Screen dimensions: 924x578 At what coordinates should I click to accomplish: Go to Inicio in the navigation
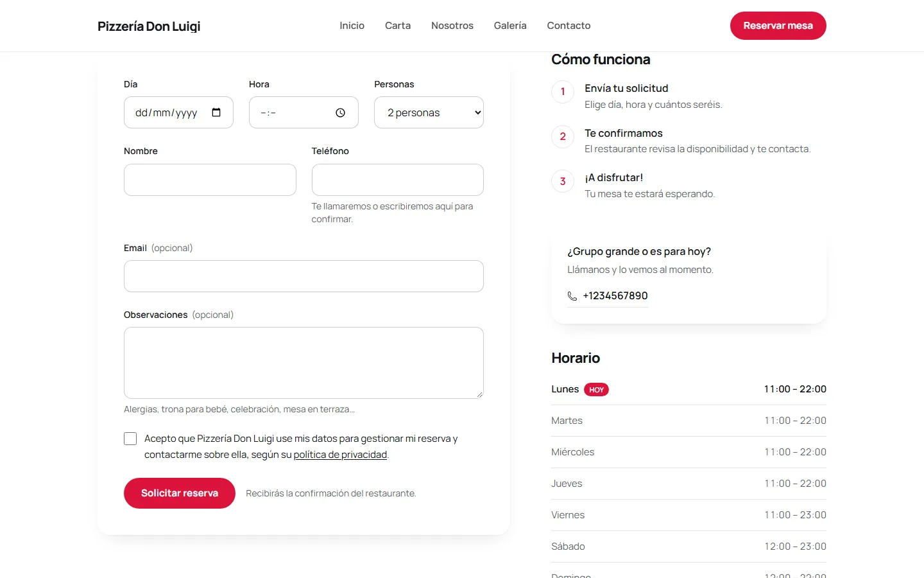[352, 26]
